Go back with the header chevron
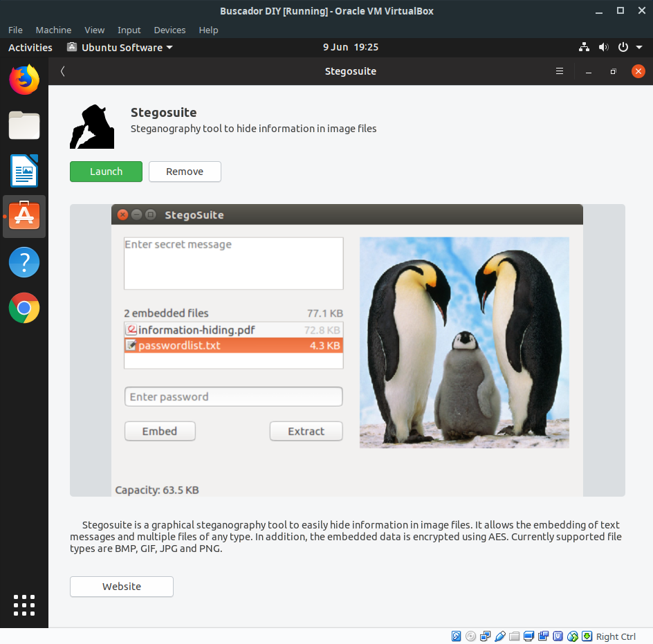 point(62,71)
